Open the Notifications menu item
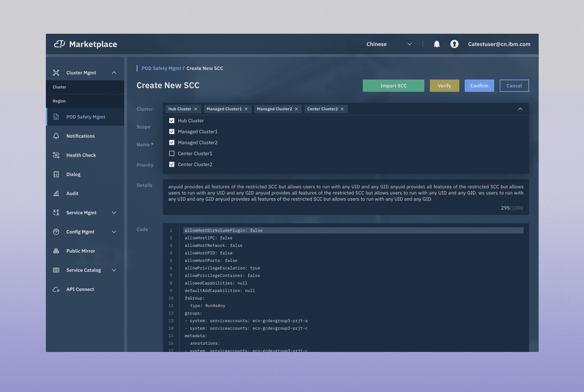 [80, 136]
